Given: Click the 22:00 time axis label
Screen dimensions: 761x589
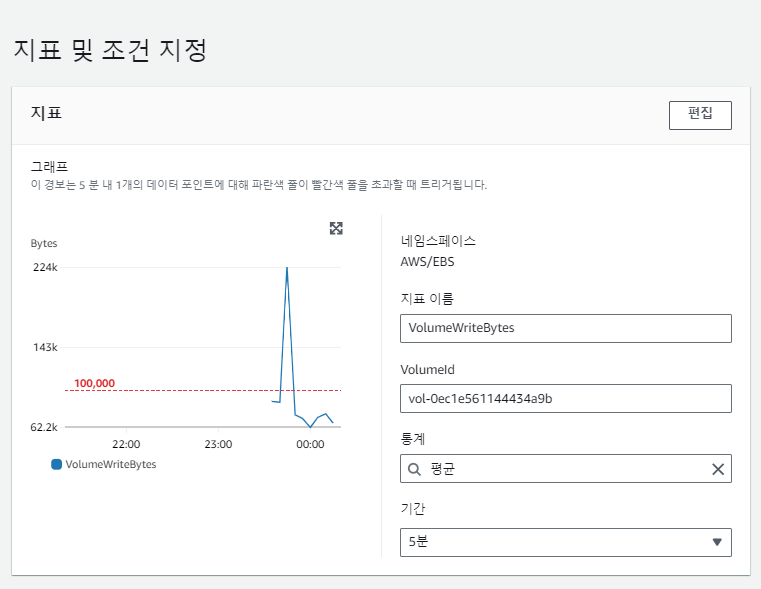Looking at the screenshot, I should 126,444.
